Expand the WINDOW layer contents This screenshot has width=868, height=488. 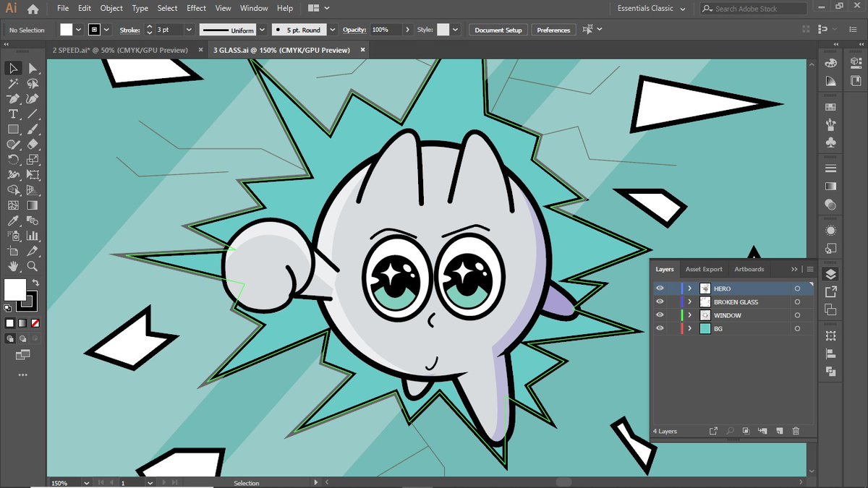tap(689, 315)
